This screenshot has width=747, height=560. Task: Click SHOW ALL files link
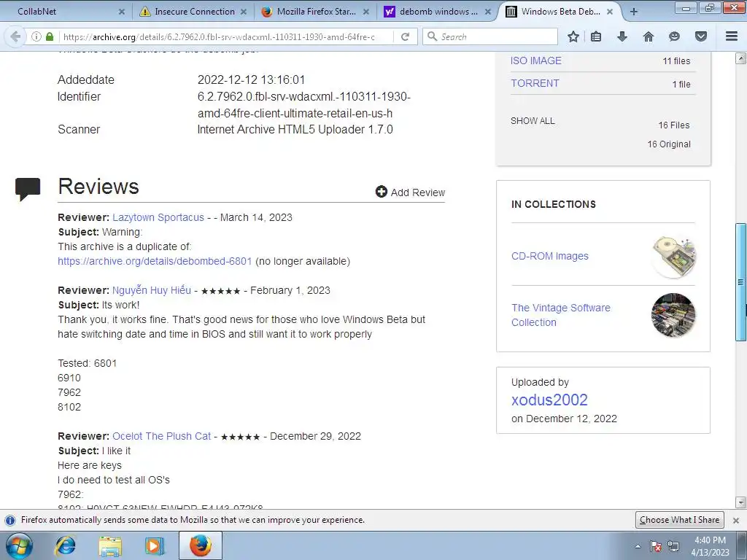tap(533, 121)
